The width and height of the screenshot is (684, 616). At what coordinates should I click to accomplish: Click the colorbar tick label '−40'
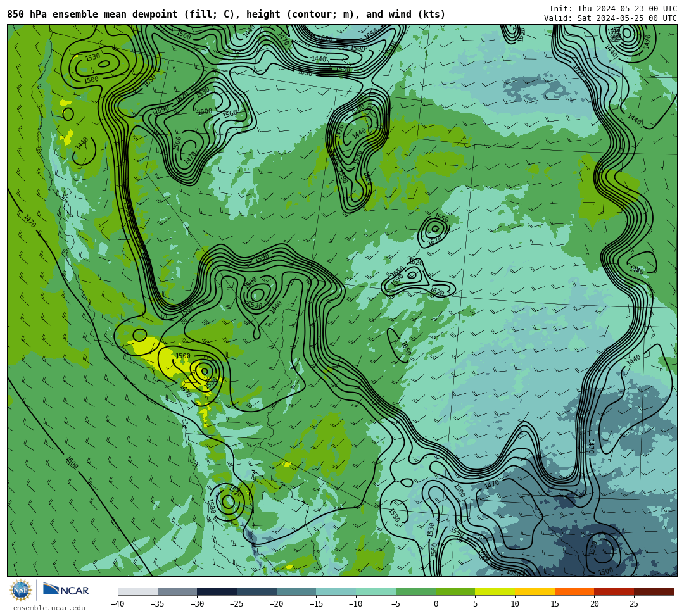118,604
